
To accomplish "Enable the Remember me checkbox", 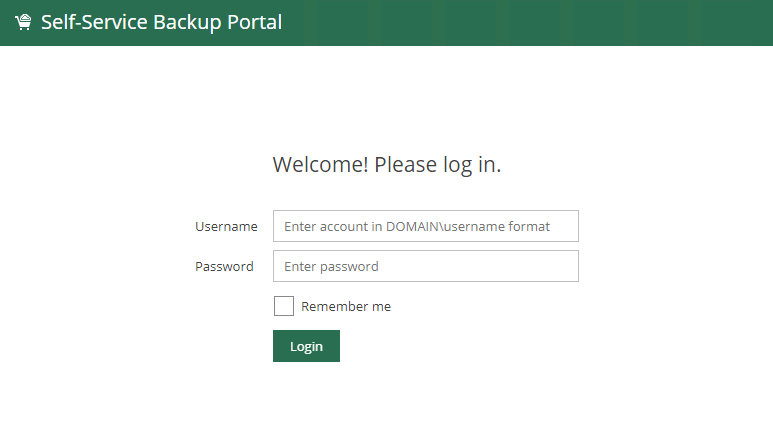I will coord(284,306).
